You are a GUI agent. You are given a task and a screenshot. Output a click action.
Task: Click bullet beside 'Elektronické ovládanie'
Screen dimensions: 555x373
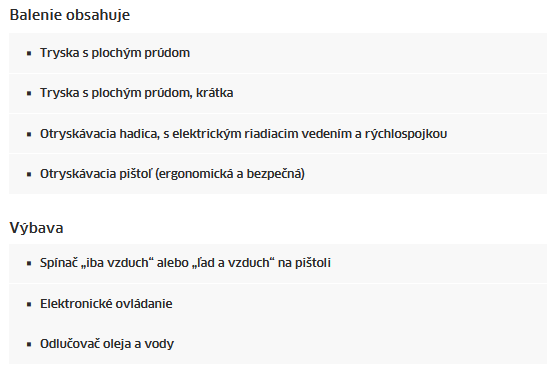(29, 304)
